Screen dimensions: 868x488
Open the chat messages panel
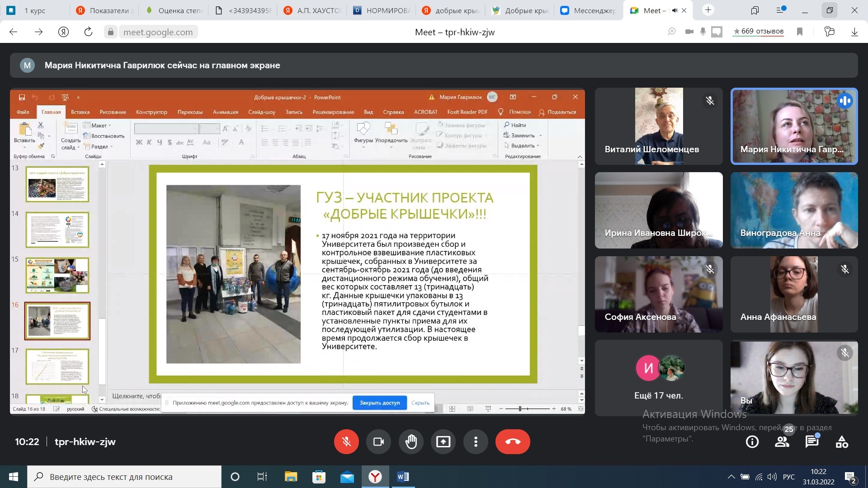(812, 442)
